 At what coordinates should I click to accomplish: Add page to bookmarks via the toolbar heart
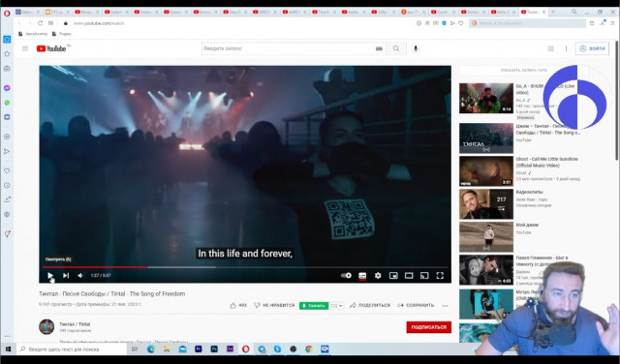(461, 23)
